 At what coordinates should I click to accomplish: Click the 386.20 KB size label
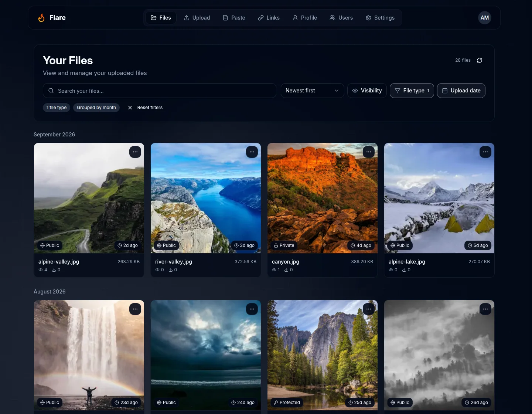click(x=362, y=262)
